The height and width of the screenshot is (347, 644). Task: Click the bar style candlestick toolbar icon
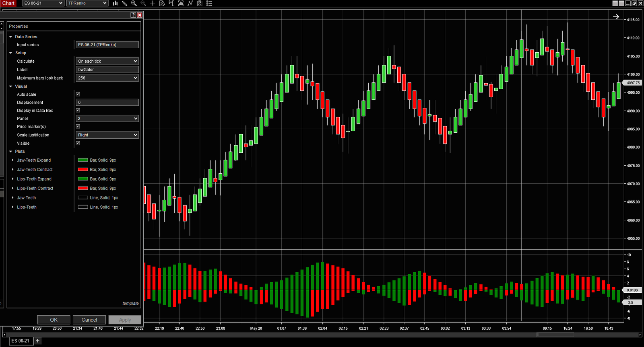[x=115, y=3]
